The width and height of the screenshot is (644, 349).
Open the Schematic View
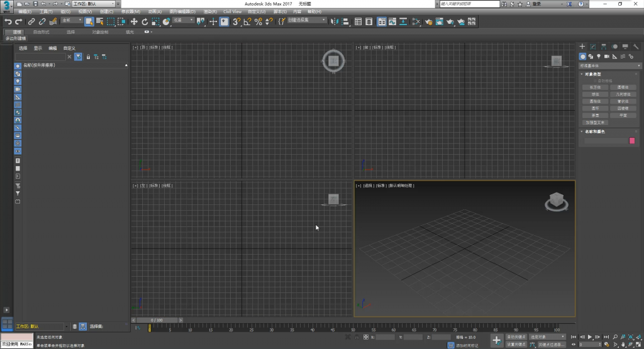click(403, 22)
